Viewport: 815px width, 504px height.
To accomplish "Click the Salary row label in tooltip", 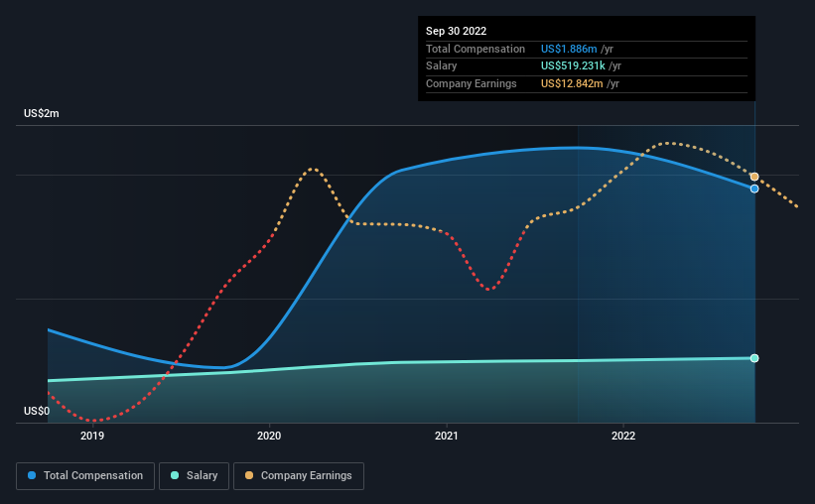I will pyautogui.click(x=442, y=66).
